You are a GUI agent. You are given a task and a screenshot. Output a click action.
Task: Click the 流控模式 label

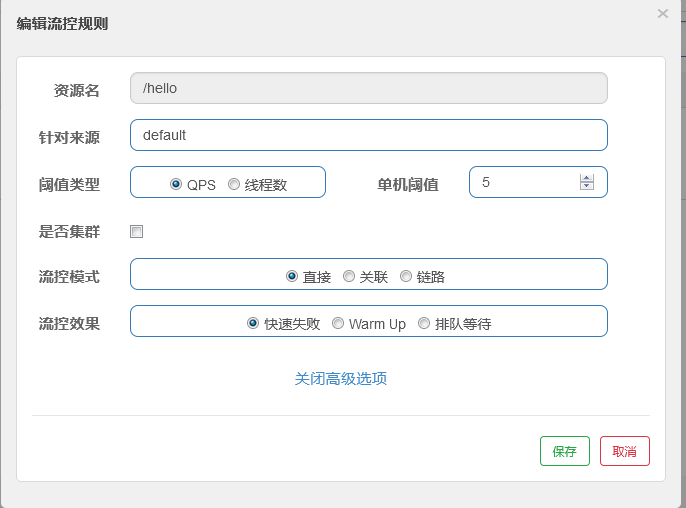pos(70,277)
